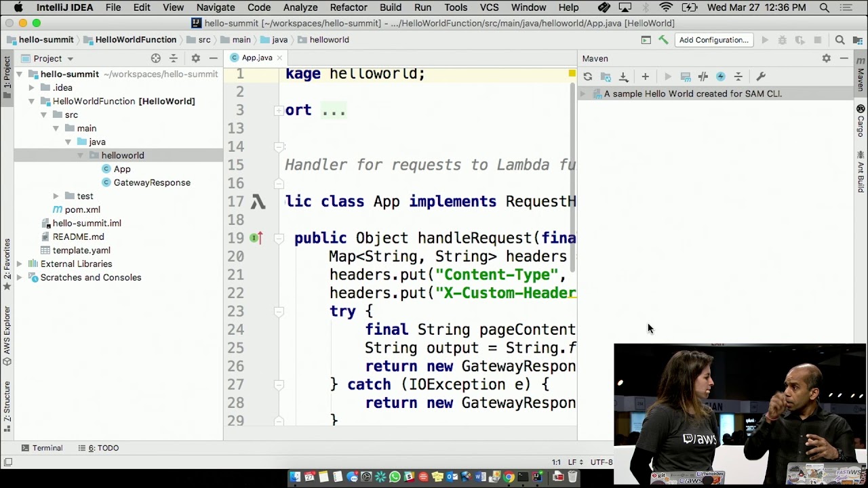Click the Build Project hammer icon
Image resolution: width=868 pixels, height=488 pixels.
(x=663, y=40)
